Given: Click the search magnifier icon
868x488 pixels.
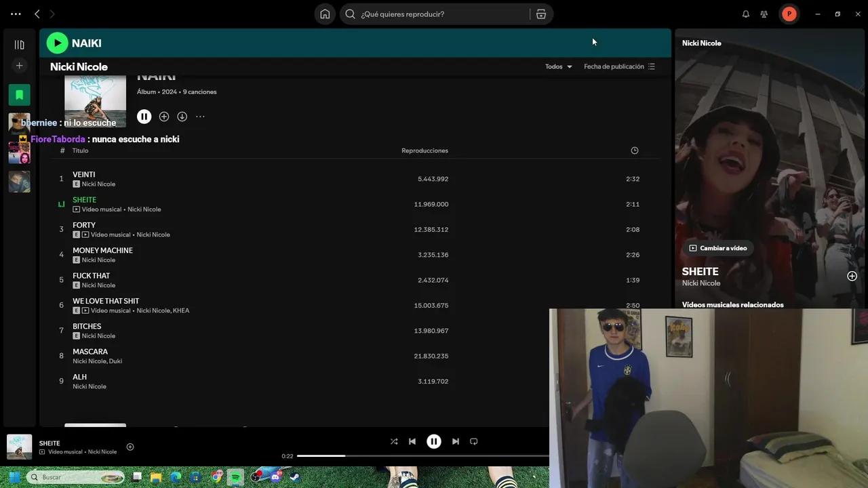Looking at the screenshot, I should point(350,14).
